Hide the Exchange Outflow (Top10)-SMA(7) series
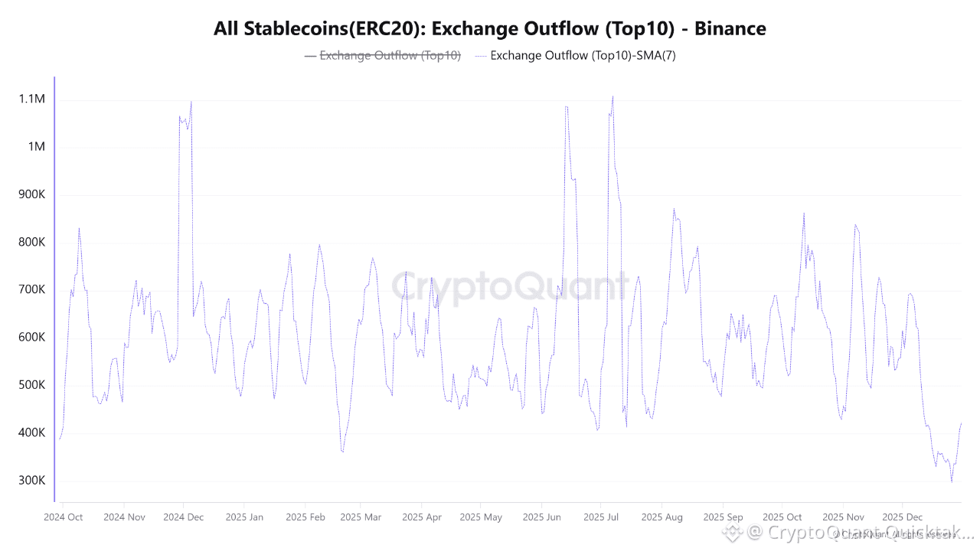Viewport: 980px width, 551px height. (x=583, y=55)
